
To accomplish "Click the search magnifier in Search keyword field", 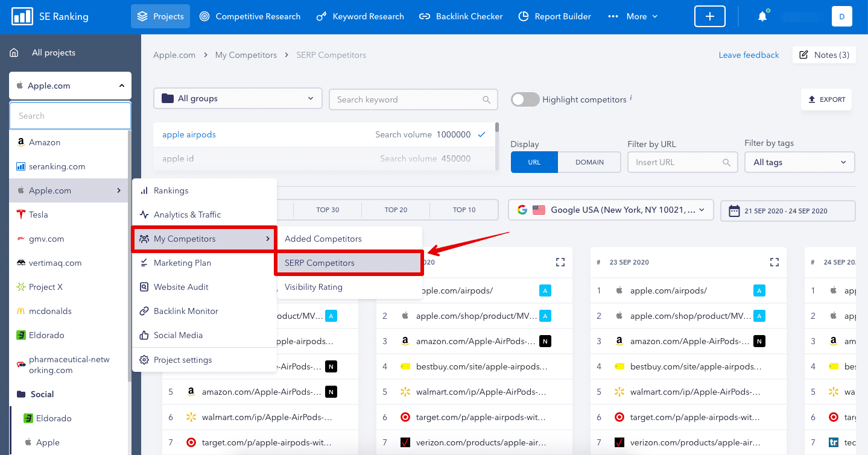I will (486, 99).
